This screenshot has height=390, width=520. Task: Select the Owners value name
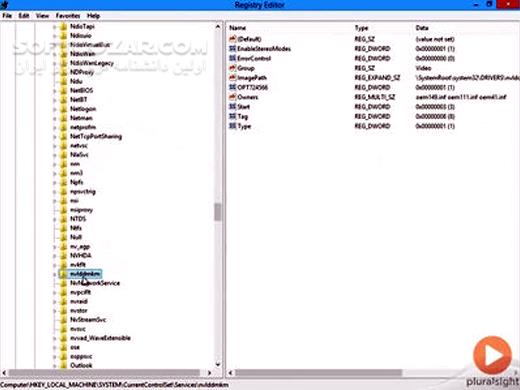248,97
